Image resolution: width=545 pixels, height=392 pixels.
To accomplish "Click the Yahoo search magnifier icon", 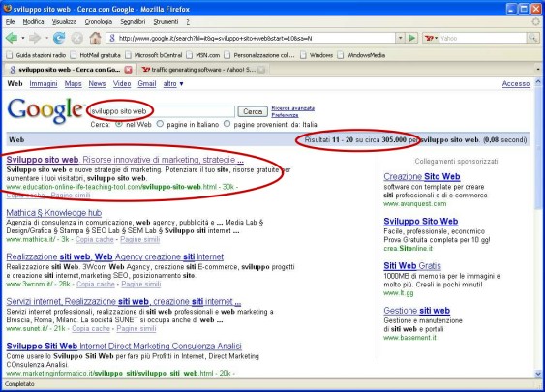I will click(532, 38).
